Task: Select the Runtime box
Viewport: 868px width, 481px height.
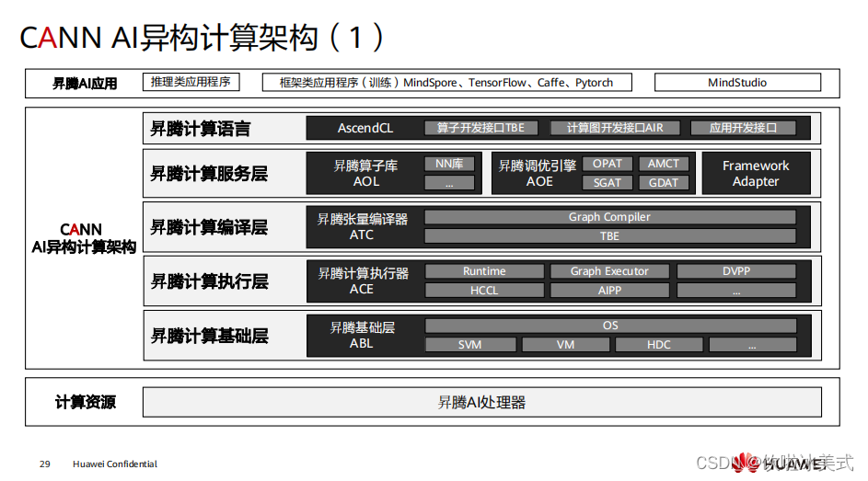Action: pyautogui.click(x=484, y=271)
